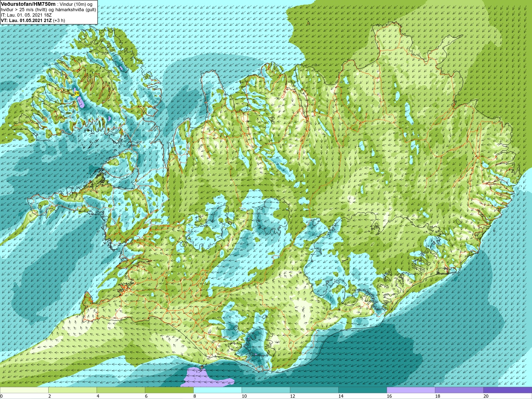Click the Veðurstofan/HM750m title text

28,4
